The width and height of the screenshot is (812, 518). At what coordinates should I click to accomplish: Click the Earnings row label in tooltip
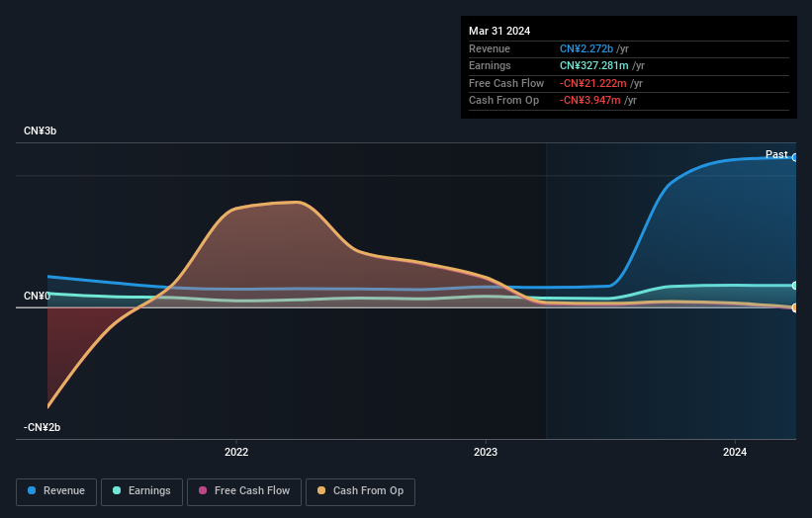(x=490, y=65)
